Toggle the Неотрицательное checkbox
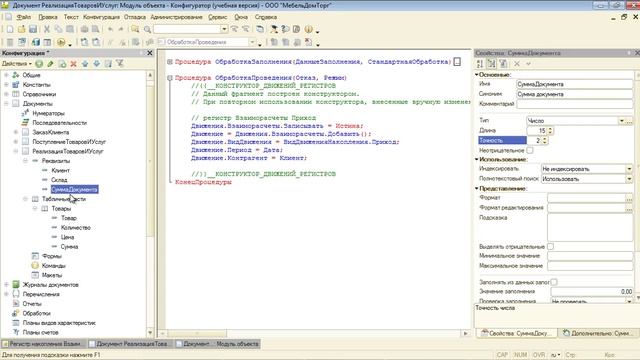 529,150
